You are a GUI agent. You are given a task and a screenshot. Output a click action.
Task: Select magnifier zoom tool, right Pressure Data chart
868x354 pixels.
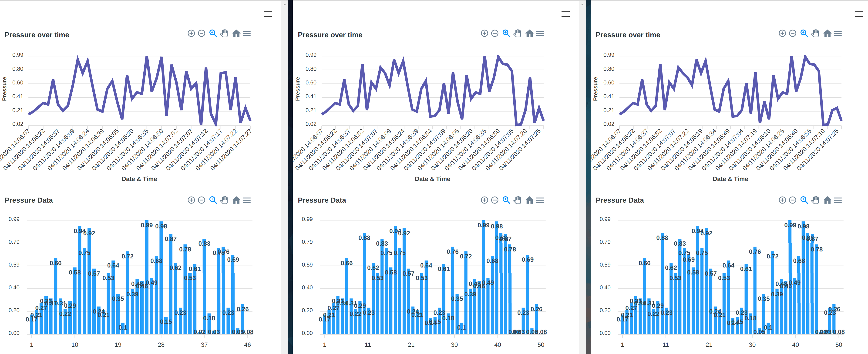[x=804, y=200]
